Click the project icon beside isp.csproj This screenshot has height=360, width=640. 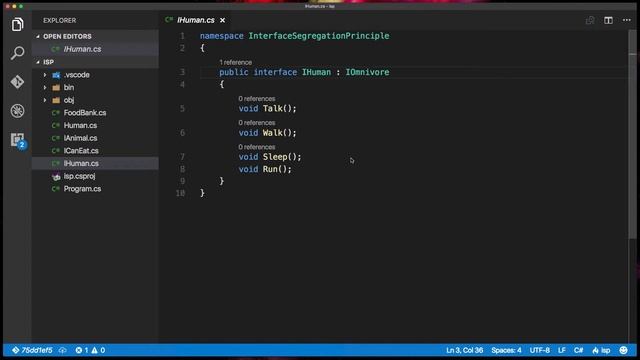tap(56, 176)
